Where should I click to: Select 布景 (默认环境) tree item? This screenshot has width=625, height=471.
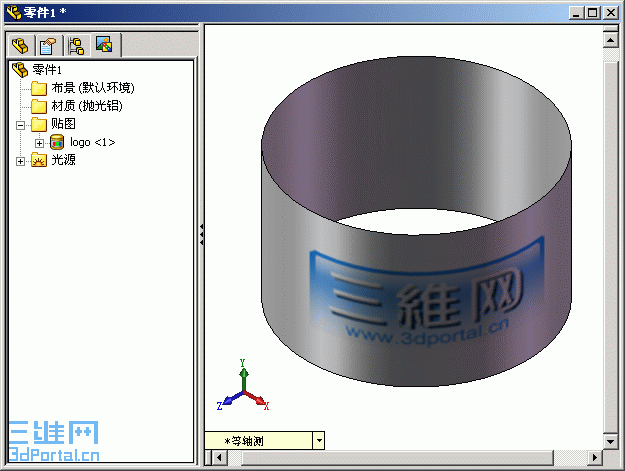(93, 88)
